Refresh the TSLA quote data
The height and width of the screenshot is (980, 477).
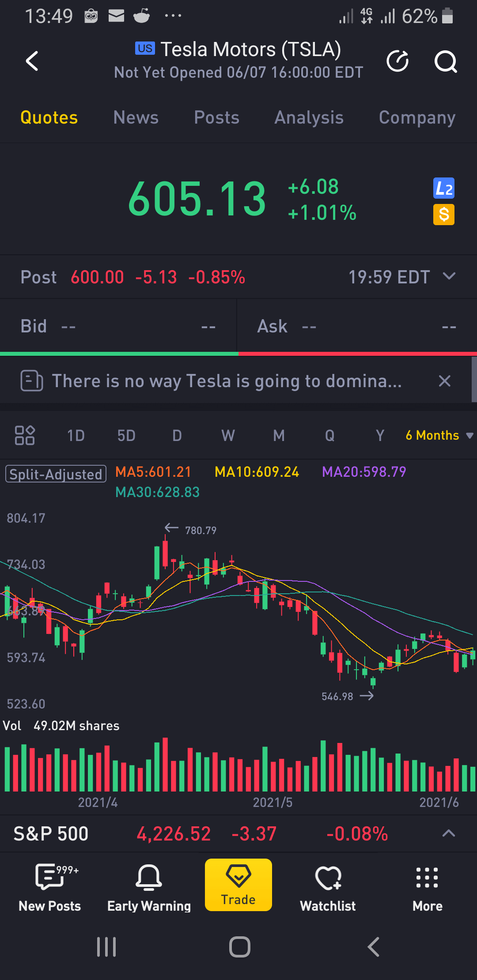pos(397,61)
